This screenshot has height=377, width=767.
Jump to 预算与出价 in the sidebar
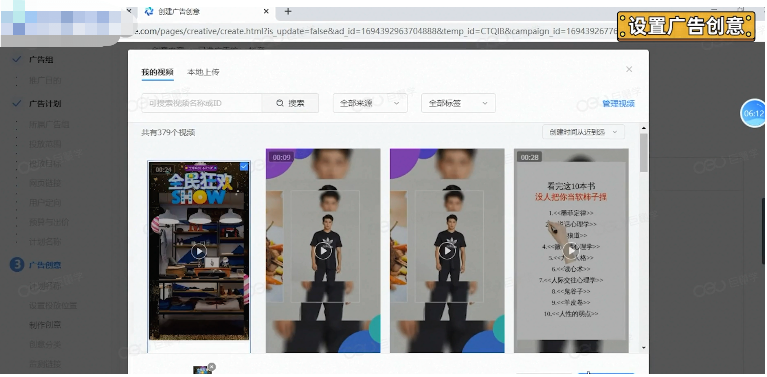[x=48, y=222]
